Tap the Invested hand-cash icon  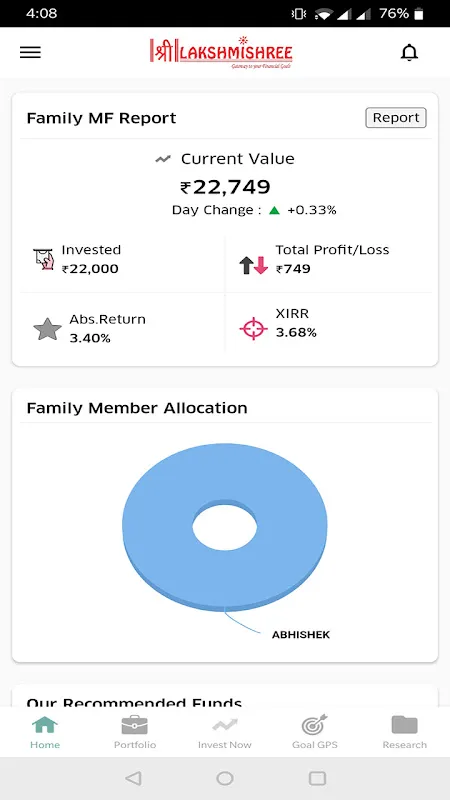click(43, 259)
